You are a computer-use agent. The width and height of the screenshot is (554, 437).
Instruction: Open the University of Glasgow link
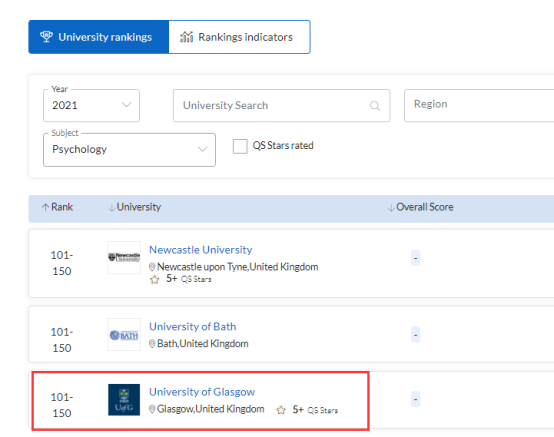(202, 392)
